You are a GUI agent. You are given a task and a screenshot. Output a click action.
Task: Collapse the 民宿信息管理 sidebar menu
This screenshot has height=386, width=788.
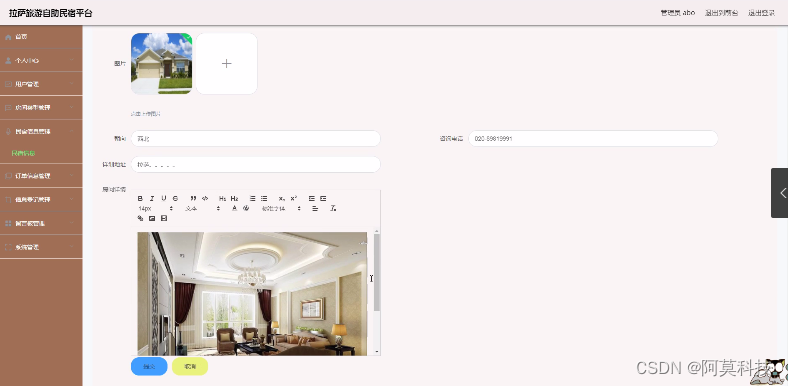tap(41, 131)
